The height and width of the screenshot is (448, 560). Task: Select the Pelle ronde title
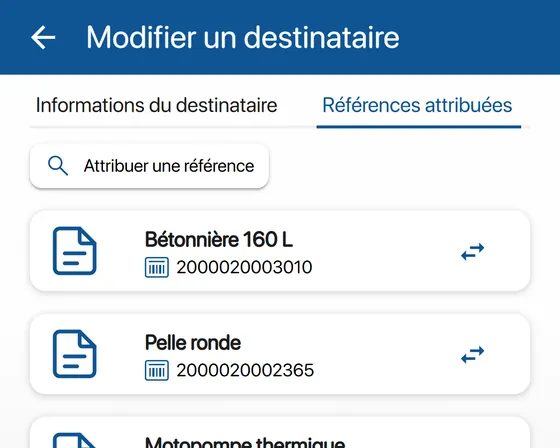(x=193, y=343)
